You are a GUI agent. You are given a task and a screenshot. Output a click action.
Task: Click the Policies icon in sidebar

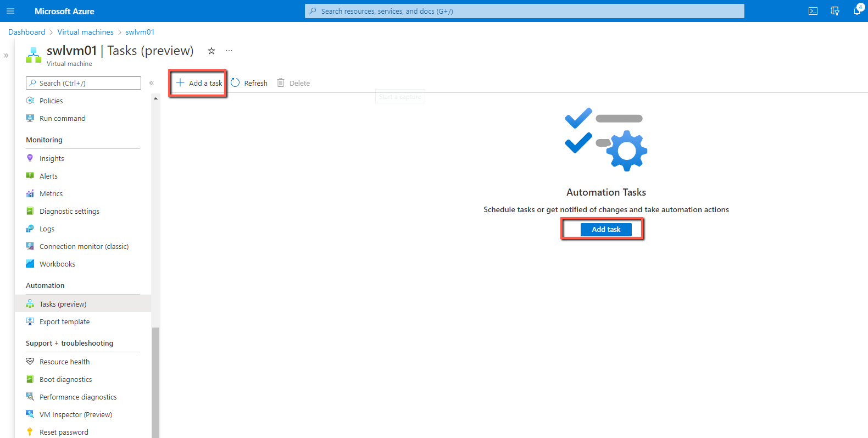coord(30,101)
